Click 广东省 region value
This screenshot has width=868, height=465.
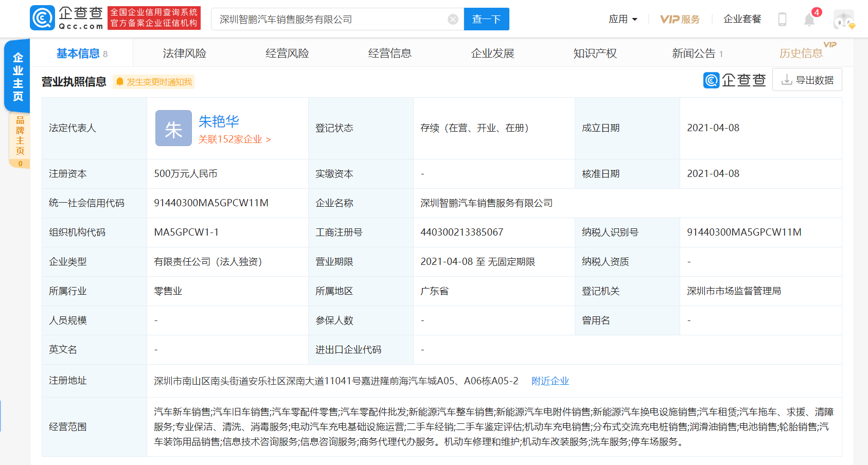pyautogui.click(x=434, y=291)
